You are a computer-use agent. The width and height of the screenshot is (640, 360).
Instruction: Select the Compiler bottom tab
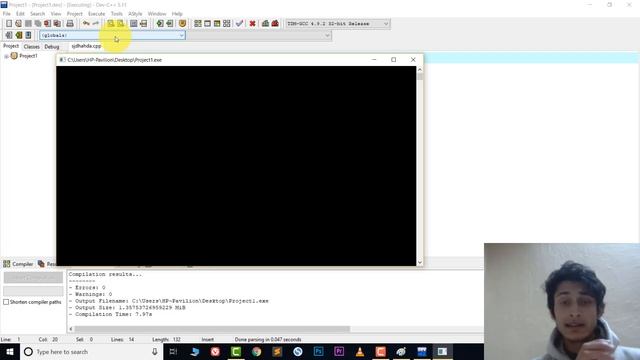tap(18, 264)
